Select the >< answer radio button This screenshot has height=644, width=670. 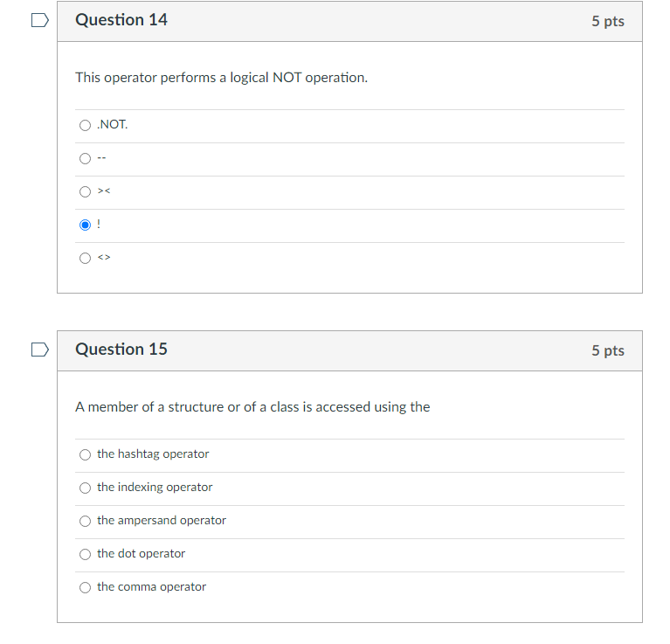(x=85, y=191)
